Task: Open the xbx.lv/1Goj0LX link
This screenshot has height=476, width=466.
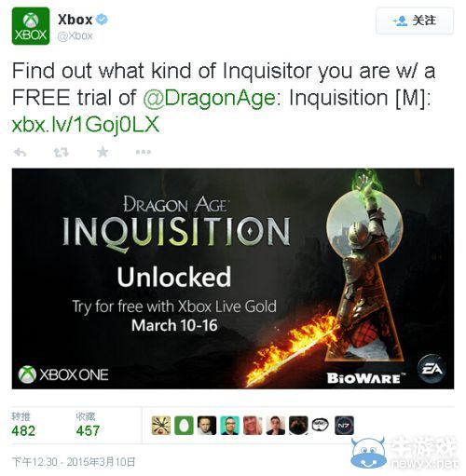Action: coord(86,124)
